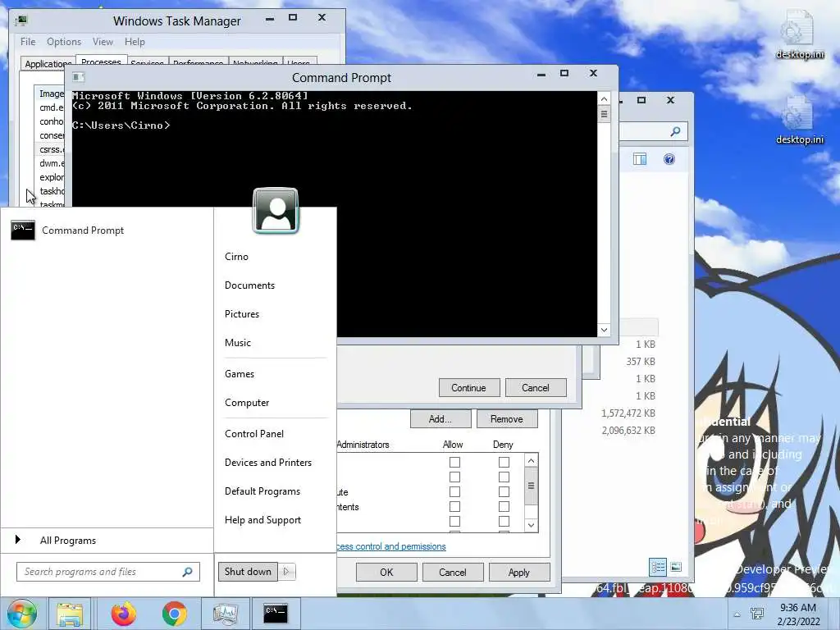Click the Command Prompt title bar icon
The height and width of the screenshot is (630, 840).
(78, 77)
